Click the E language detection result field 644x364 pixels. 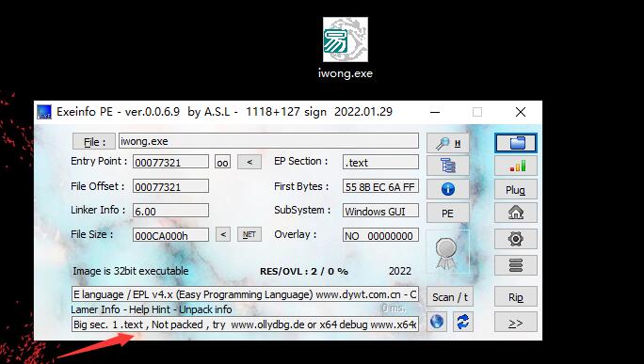[x=245, y=294]
